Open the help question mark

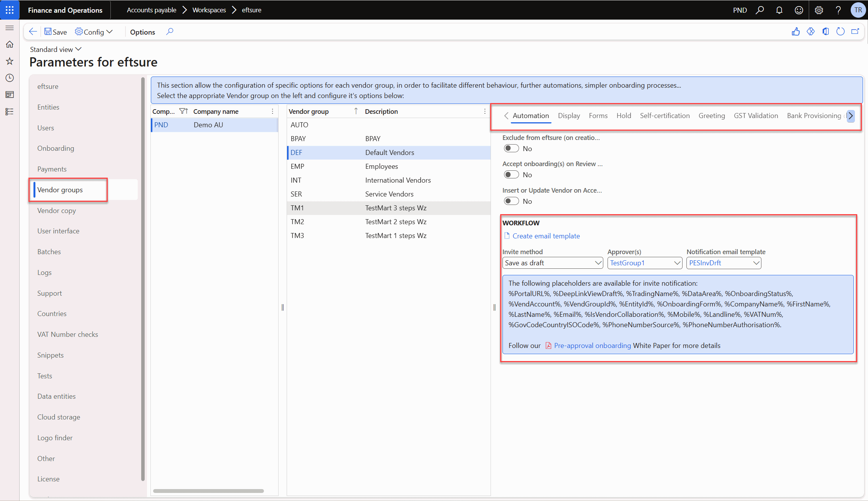pos(838,10)
